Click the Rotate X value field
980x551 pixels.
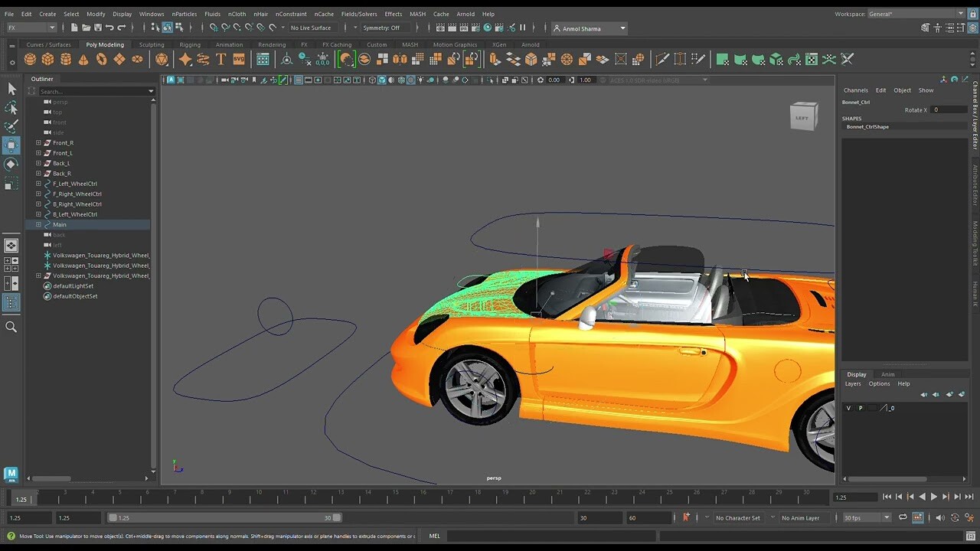point(949,109)
